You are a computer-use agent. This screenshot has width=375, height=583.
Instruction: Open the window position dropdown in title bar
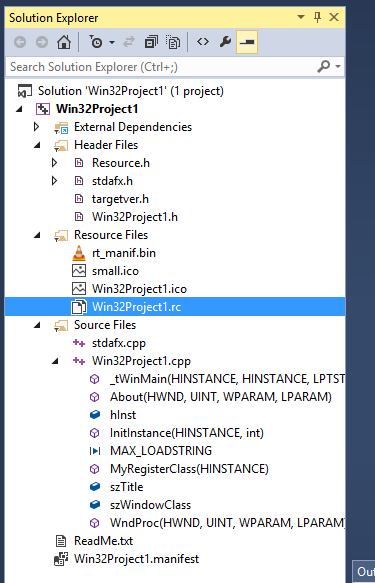pos(301,17)
